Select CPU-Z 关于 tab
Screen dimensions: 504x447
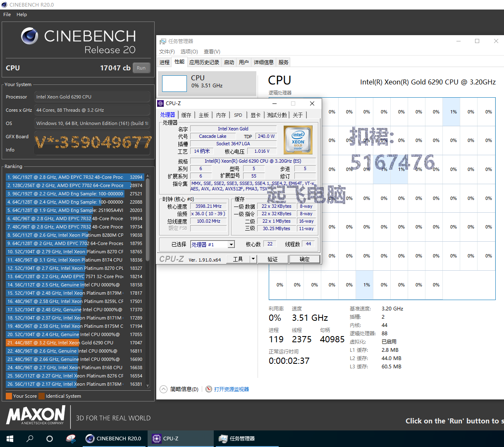298,115
